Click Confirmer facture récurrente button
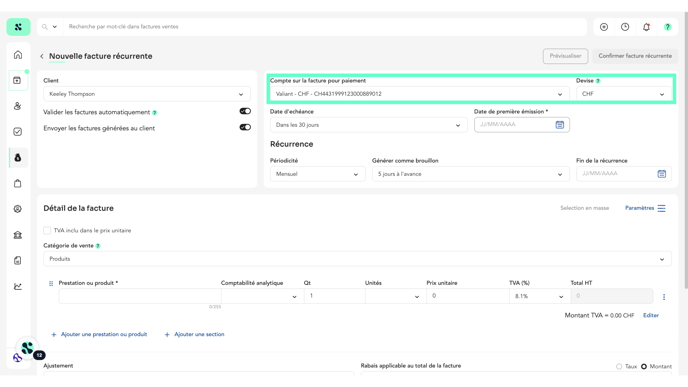The image size is (688, 387). click(x=635, y=56)
